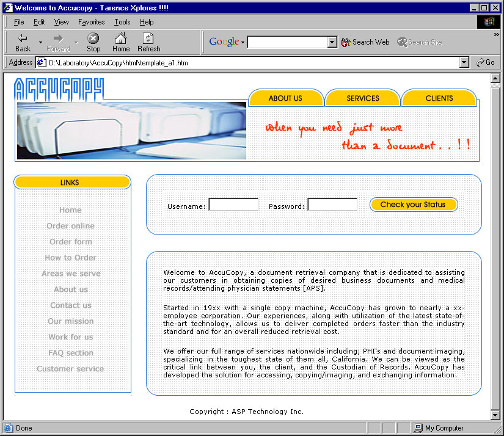This screenshot has height=436, width=504.
Task: Click the LINKS panel header
Action: coord(72,182)
